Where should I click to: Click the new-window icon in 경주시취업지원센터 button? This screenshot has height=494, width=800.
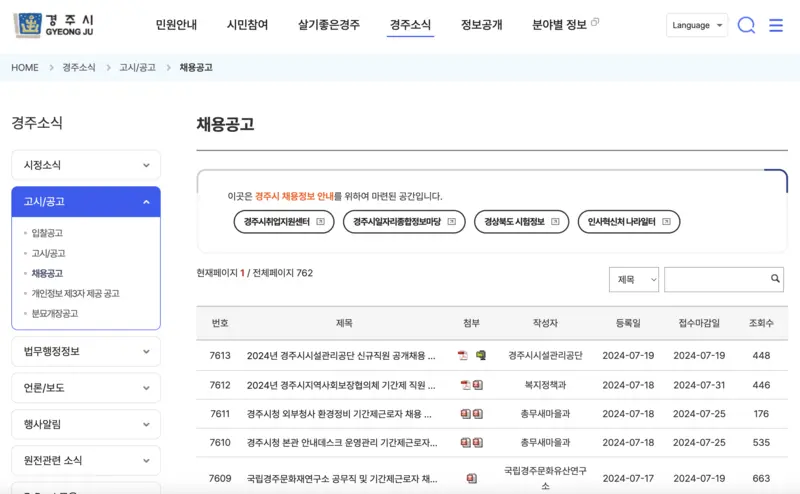320,221
